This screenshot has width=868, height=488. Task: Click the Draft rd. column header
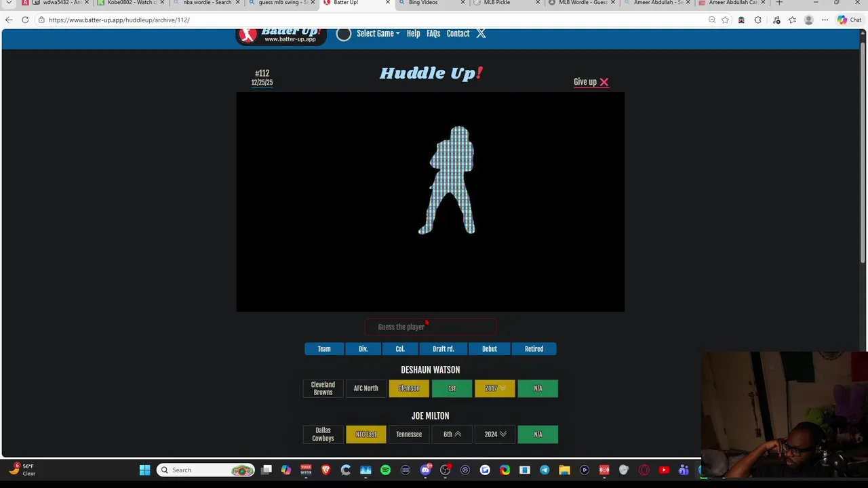(443, 349)
